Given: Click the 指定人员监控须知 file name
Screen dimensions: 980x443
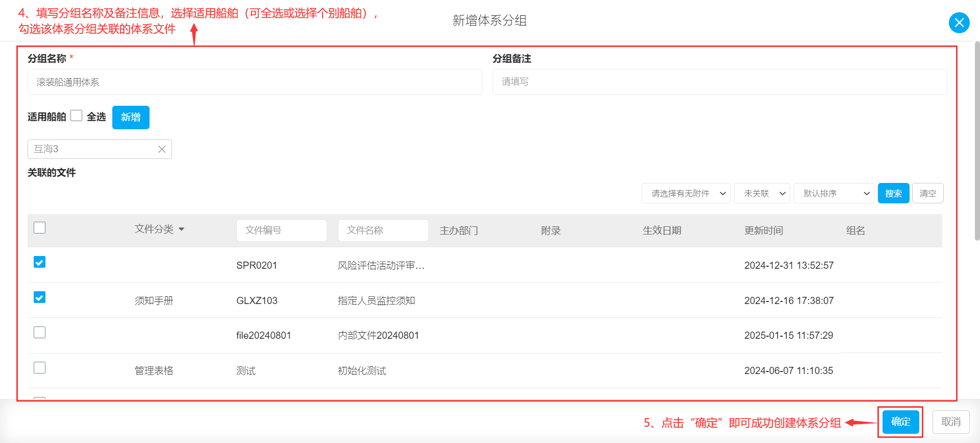Looking at the screenshot, I should [x=377, y=300].
